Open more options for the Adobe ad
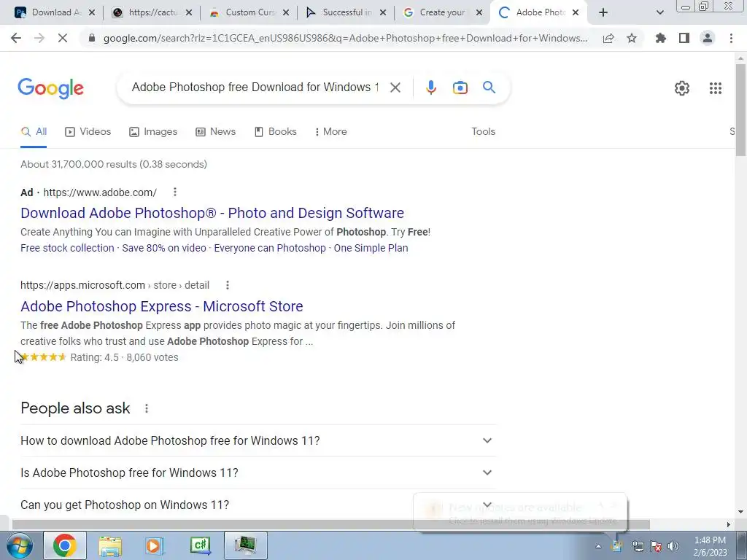 click(175, 192)
